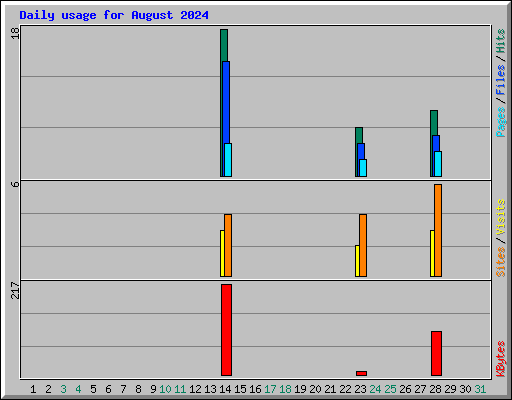
Task: Click the green day 10 axis label
Action: [165, 389]
